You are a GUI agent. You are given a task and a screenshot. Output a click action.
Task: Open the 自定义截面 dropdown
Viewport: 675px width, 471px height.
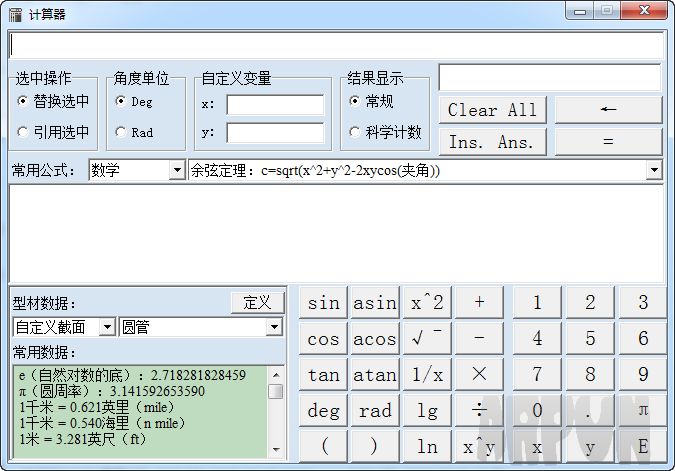107,328
